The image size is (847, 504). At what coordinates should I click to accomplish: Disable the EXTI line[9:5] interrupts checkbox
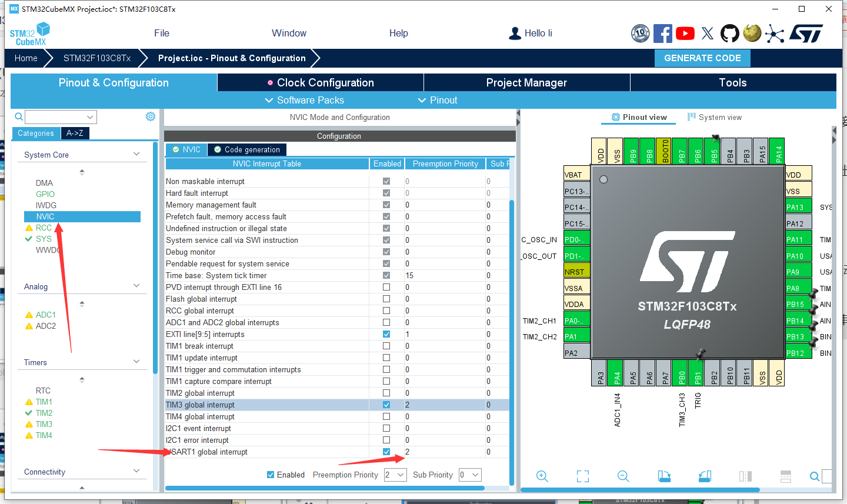point(386,334)
